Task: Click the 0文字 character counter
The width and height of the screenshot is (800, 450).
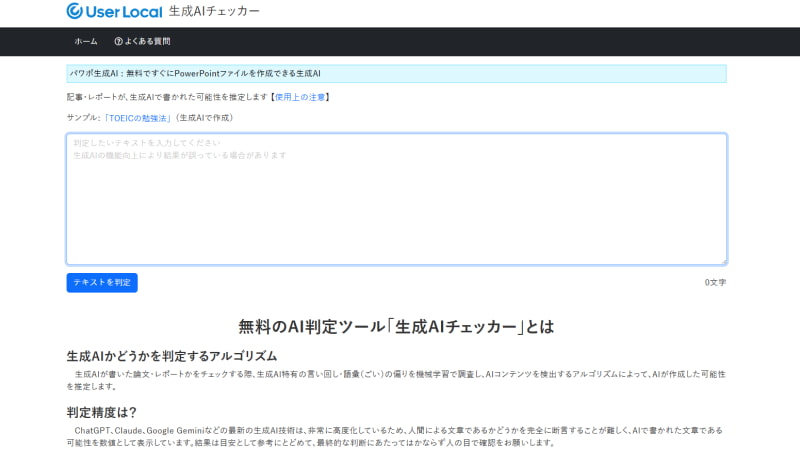Action: pyautogui.click(x=715, y=283)
